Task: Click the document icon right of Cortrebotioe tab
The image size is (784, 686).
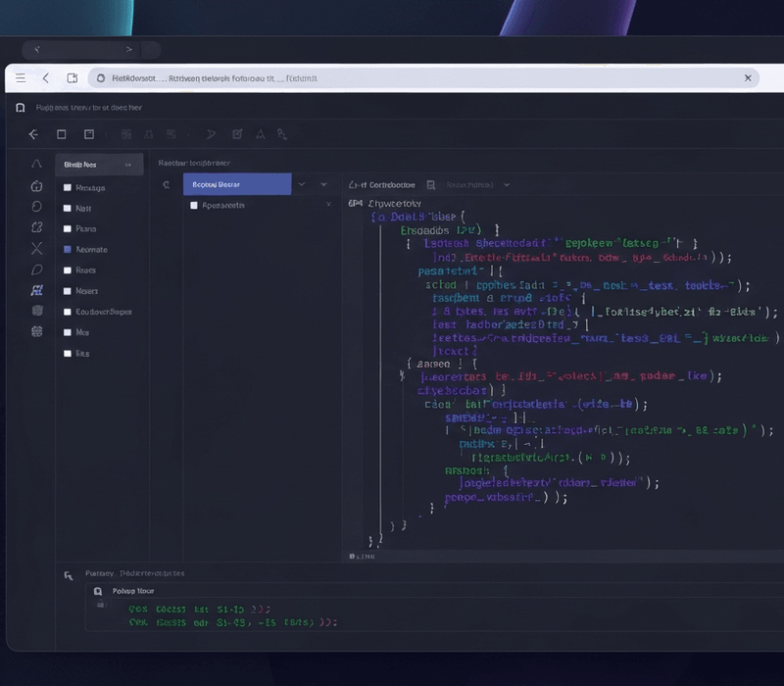Action: (x=431, y=185)
